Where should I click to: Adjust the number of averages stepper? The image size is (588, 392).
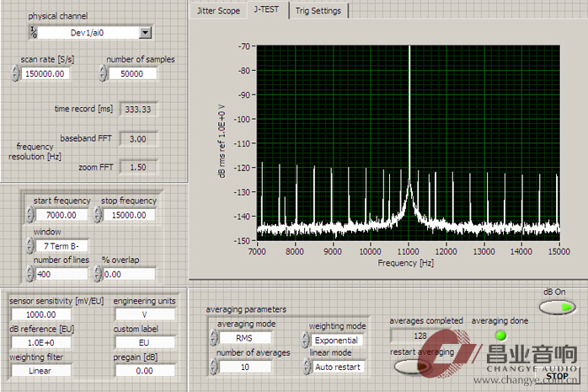[x=213, y=366]
